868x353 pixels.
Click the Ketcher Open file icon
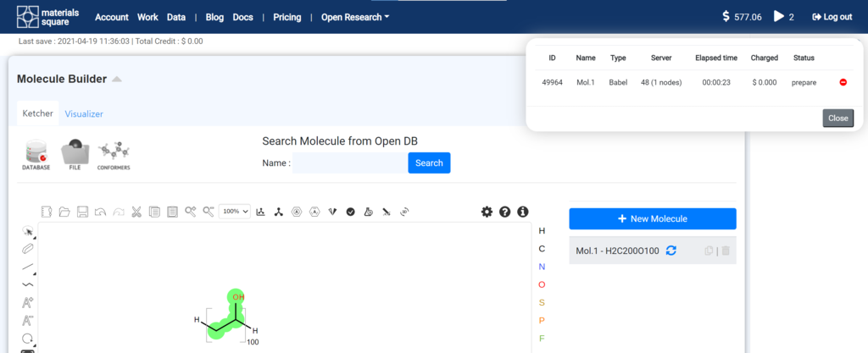coord(64,212)
